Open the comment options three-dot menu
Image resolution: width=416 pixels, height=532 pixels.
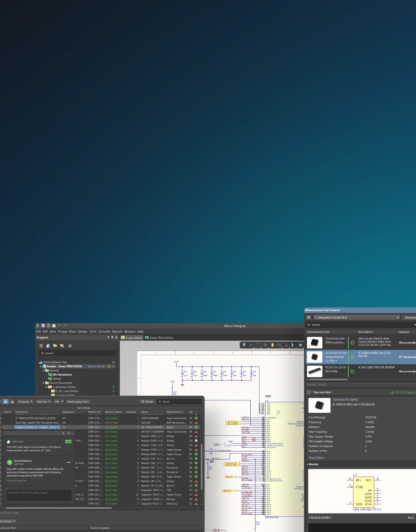[68, 463]
